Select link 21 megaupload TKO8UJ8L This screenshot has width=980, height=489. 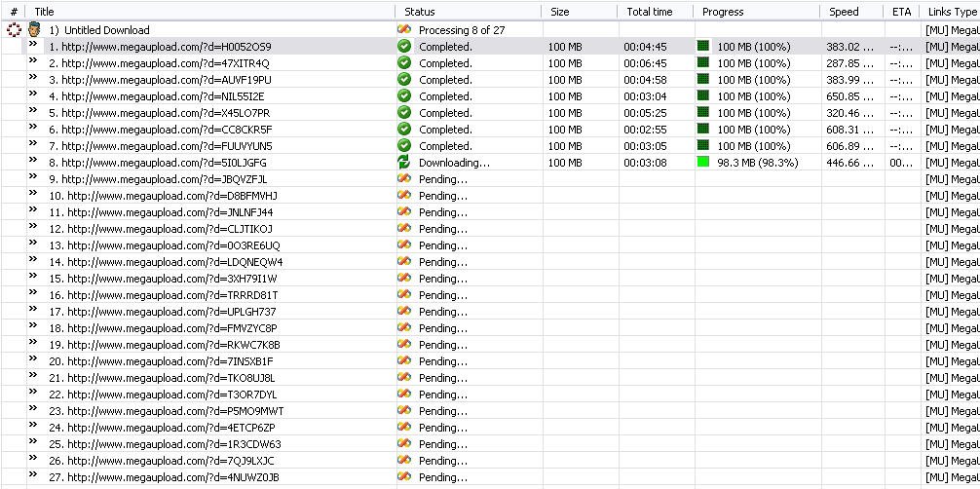[162, 378]
